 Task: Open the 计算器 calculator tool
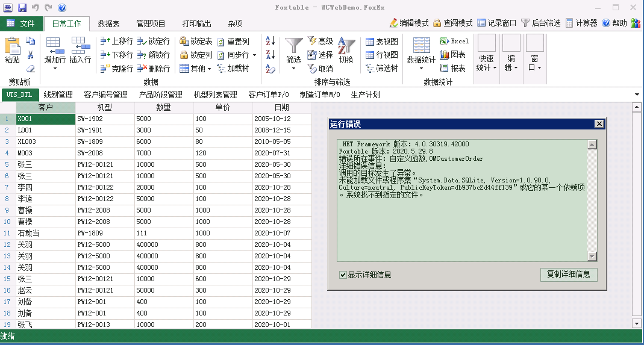[x=569, y=23]
